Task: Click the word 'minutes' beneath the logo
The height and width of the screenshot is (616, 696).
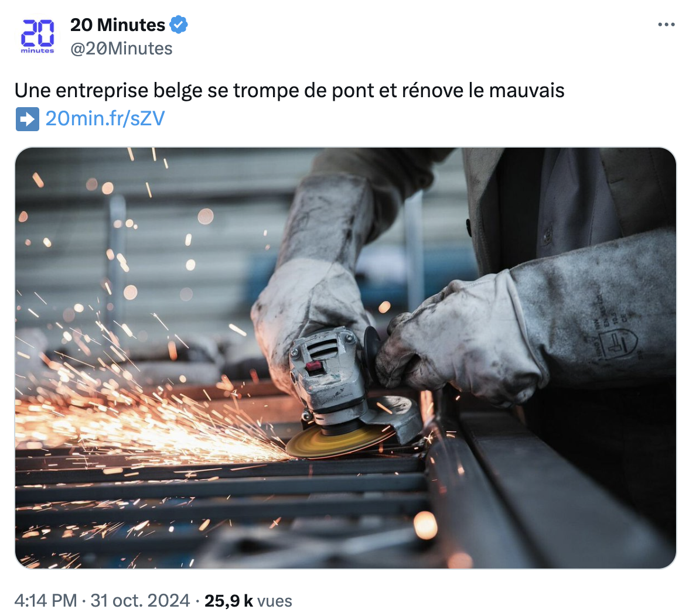Action: pos(37,50)
